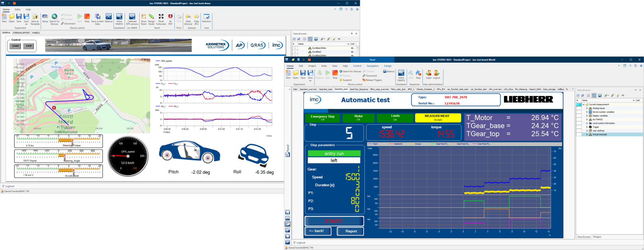
Task: Expand the Analog inputs tree node
Action: pyautogui.click(x=587, y=108)
